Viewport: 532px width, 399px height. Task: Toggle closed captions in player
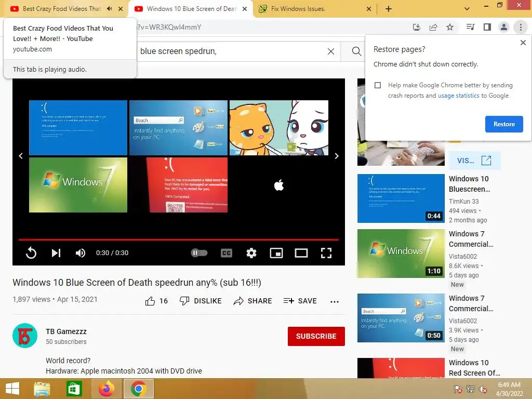pyautogui.click(x=227, y=253)
